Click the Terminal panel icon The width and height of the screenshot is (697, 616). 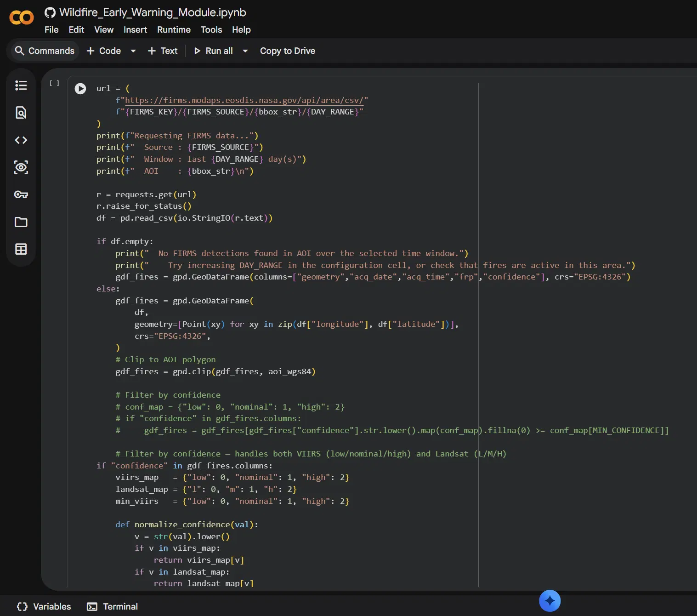coord(92,607)
